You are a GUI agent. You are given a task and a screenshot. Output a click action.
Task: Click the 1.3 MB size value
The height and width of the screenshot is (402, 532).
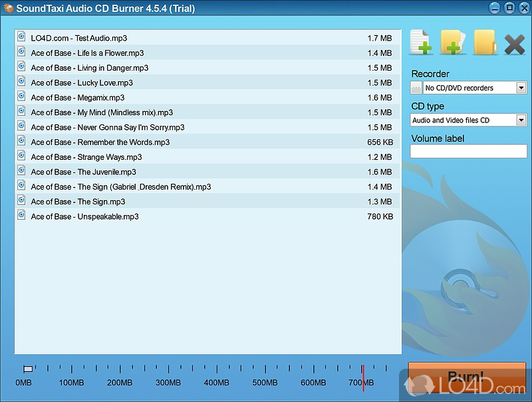click(380, 202)
